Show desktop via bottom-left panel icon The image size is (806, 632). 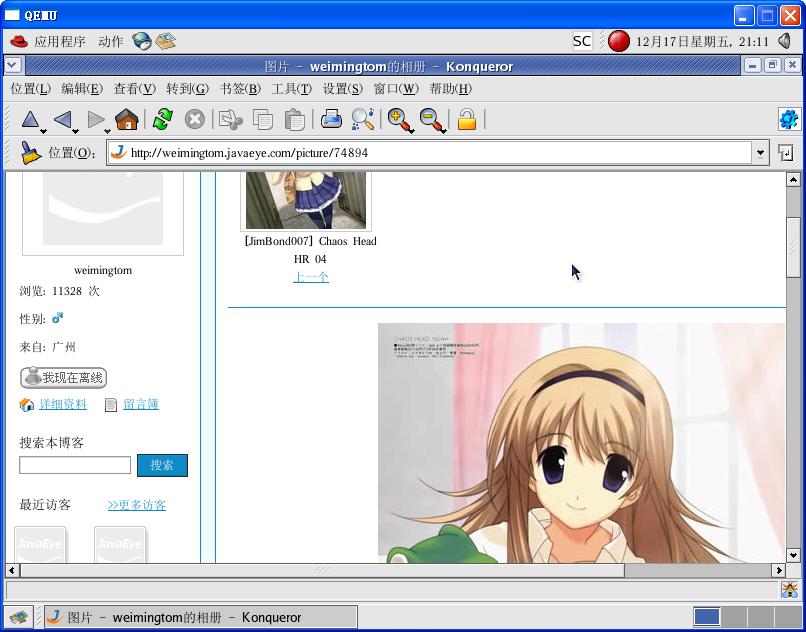point(19,617)
